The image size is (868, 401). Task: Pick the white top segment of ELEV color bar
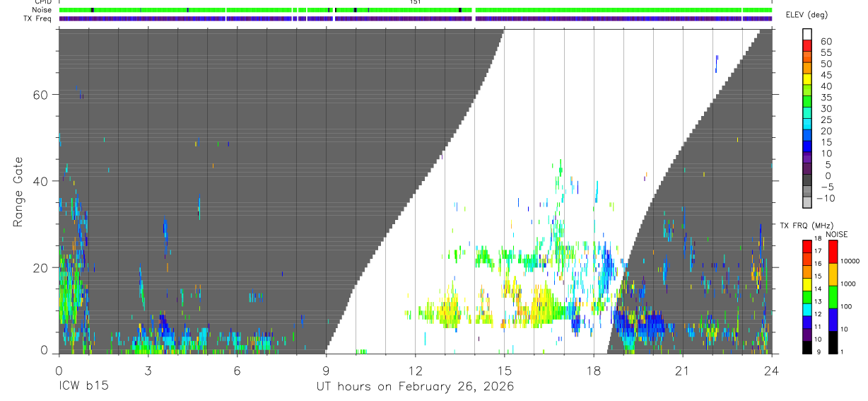click(x=808, y=34)
